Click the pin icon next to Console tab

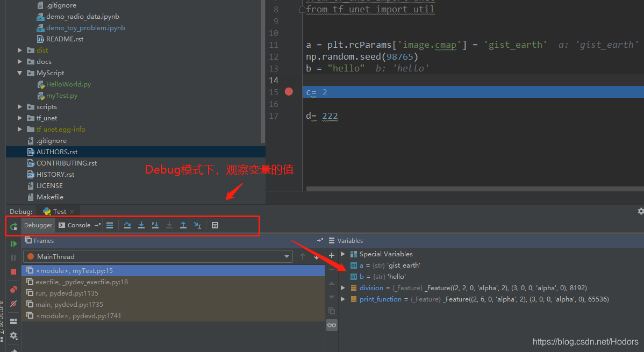97,225
